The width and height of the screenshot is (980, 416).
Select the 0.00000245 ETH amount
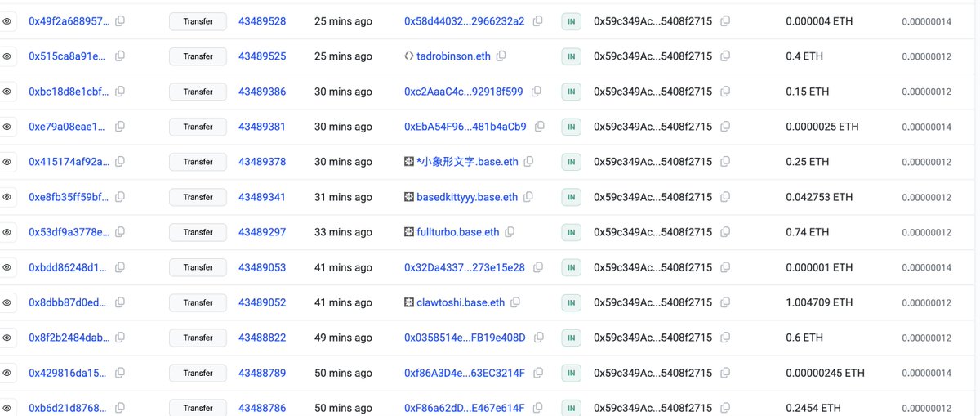825,373
